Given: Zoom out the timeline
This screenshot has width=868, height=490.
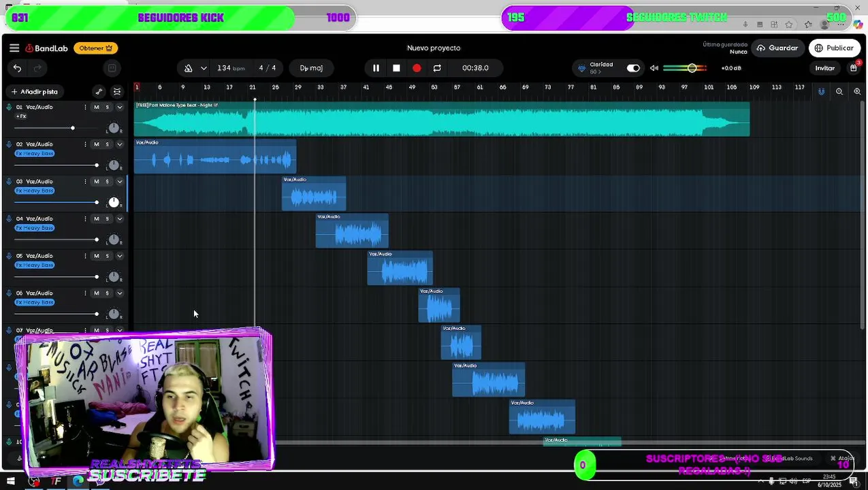Looking at the screenshot, I should pyautogui.click(x=839, y=91).
